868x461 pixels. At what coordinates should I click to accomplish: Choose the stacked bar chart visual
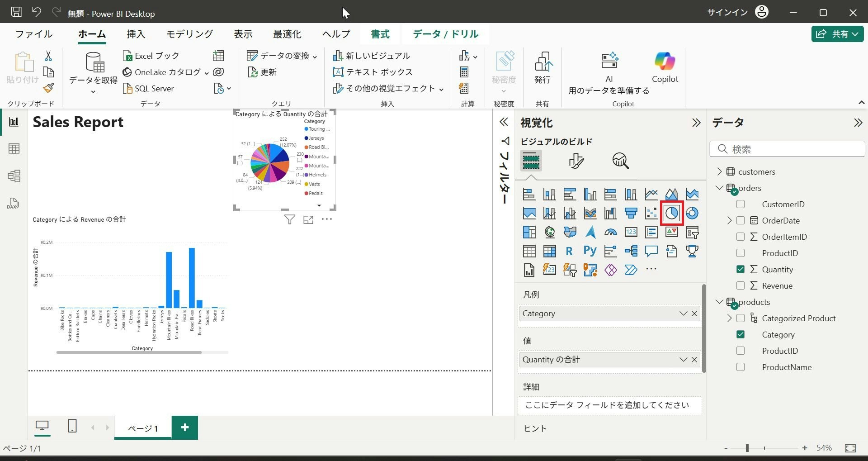(529, 194)
